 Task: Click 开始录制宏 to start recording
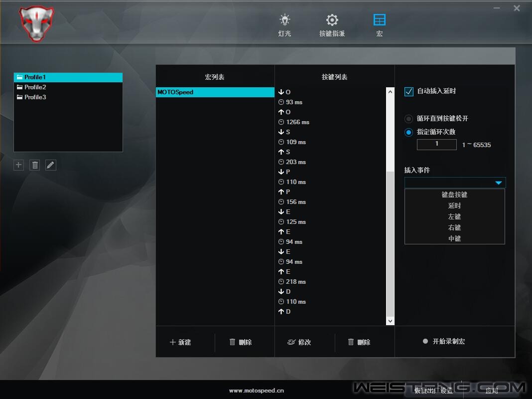pyautogui.click(x=444, y=341)
